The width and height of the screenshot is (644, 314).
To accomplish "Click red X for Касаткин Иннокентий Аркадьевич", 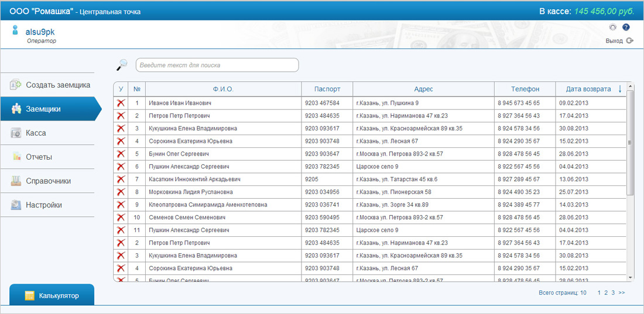I will pyautogui.click(x=121, y=180).
